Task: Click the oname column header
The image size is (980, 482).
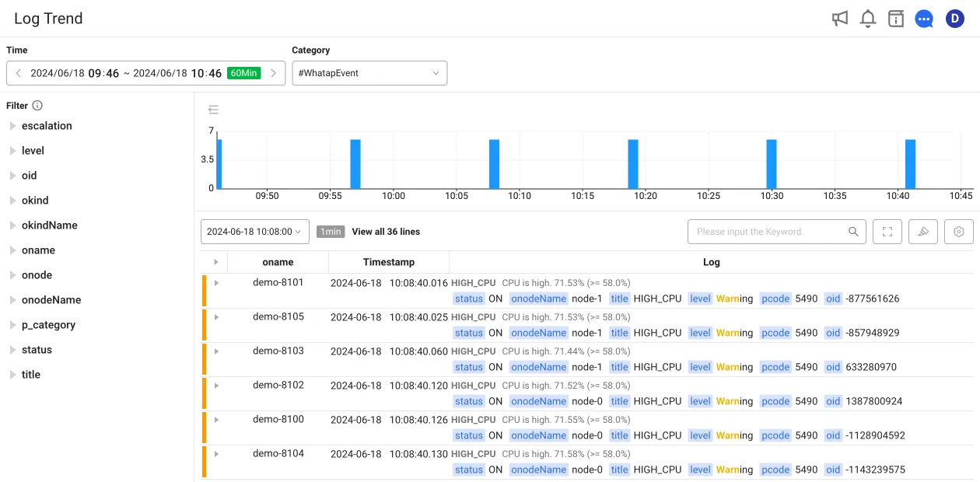Action: pyautogui.click(x=278, y=262)
